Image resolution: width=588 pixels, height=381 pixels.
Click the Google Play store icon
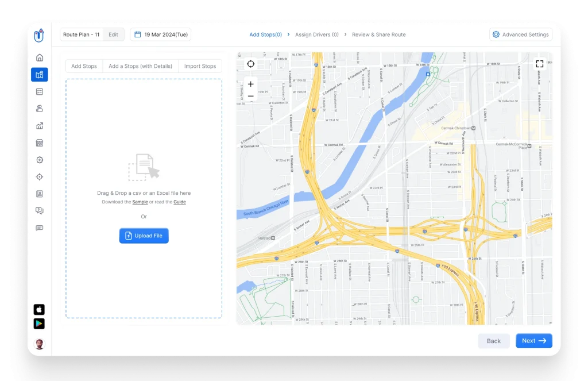click(x=39, y=324)
